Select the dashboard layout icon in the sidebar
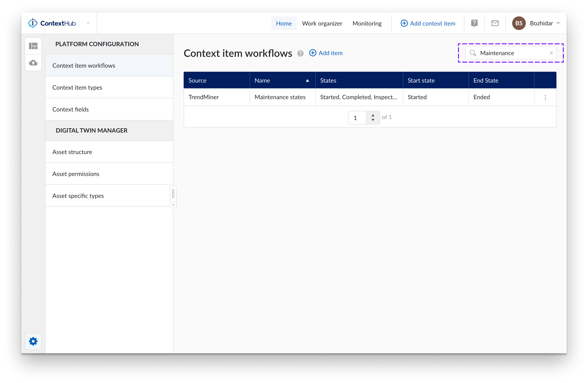The height and width of the screenshot is (383, 588). [33, 46]
